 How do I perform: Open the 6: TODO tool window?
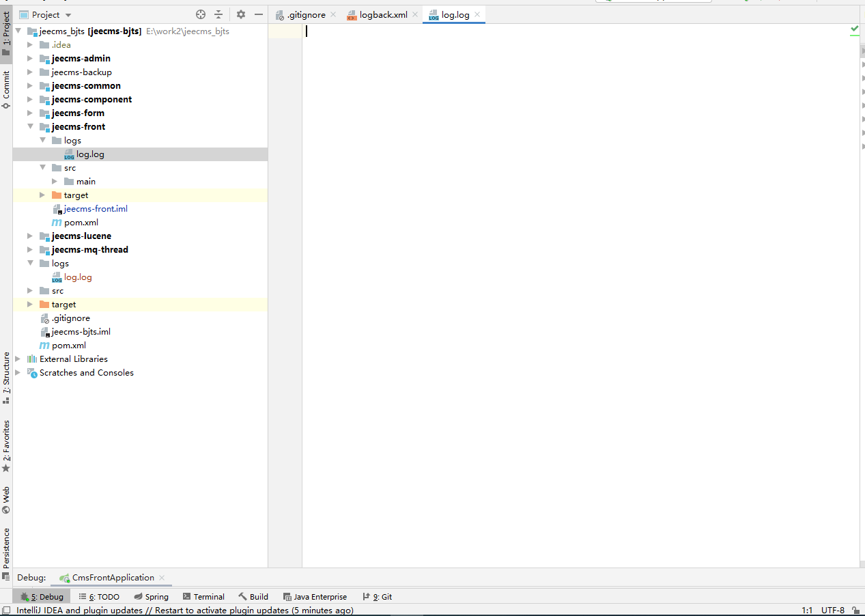pos(99,597)
